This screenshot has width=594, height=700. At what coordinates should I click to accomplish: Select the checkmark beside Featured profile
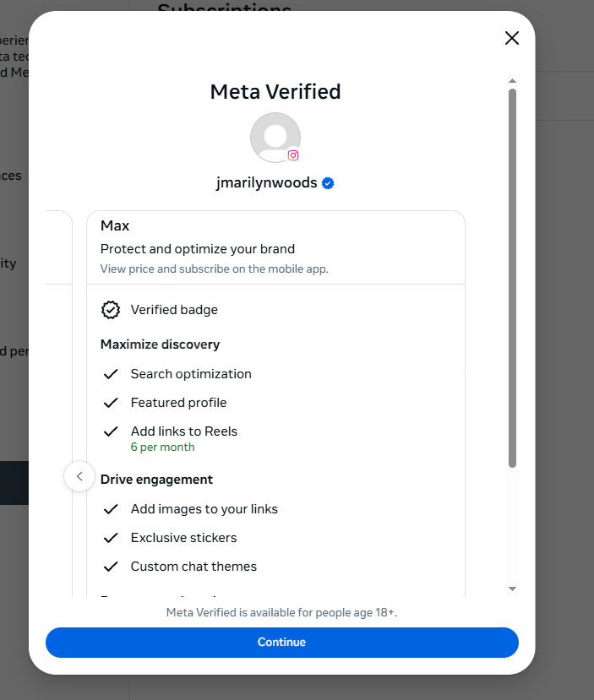coord(110,403)
